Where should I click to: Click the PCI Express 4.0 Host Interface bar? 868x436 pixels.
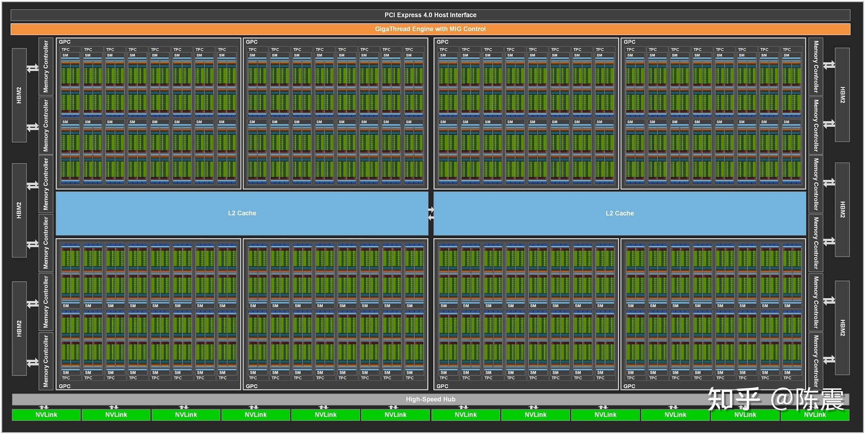click(x=430, y=15)
